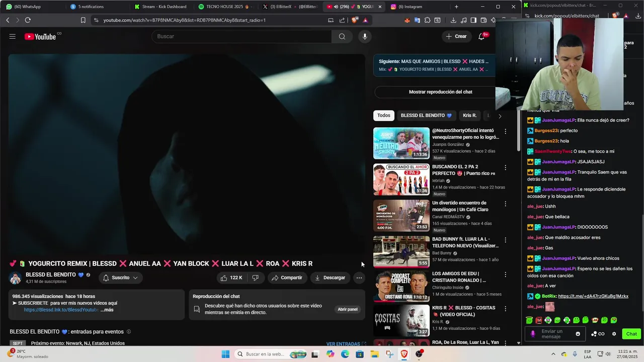This screenshot has height=362, width=644.
Task: Dislike the Yogurcito Remix video
Action: (255, 278)
